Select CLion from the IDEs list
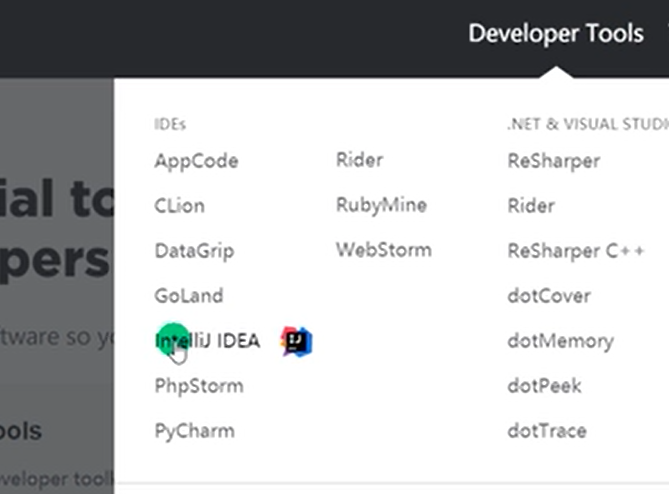The width and height of the screenshot is (669, 494). (180, 206)
